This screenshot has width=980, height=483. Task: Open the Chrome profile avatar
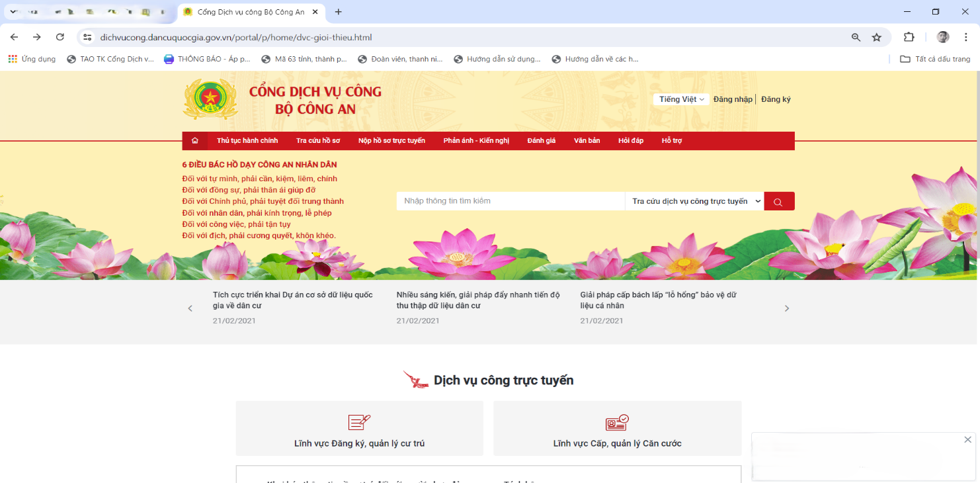tap(943, 37)
